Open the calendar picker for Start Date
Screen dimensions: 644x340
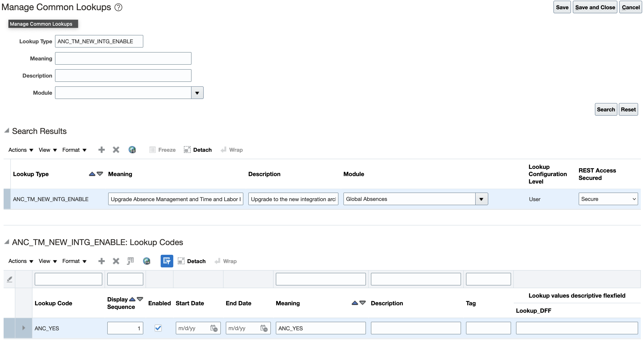tap(214, 328)
